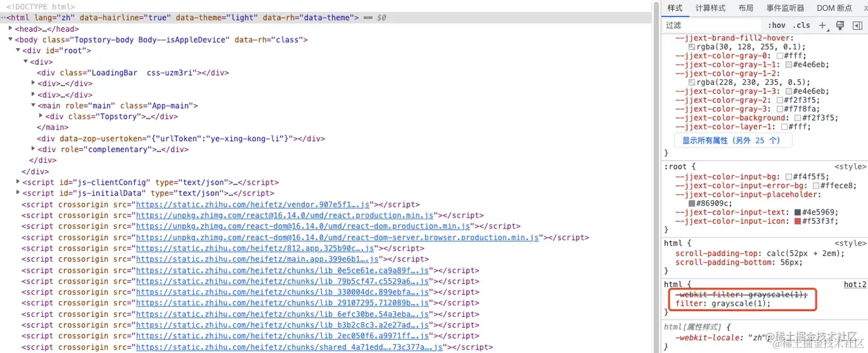Expand the head element node
Image resolution: width=868 pixels, height=353 pixels.
tap(11, 28)
